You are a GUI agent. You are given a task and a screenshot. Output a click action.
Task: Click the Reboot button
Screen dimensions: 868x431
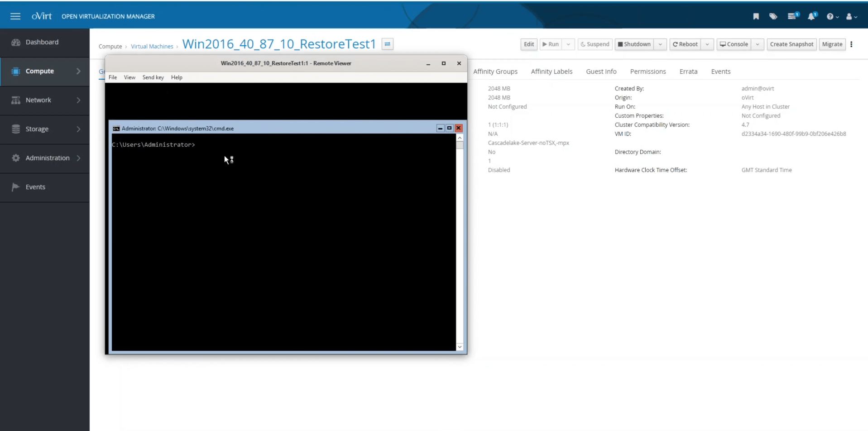pos(685,44)
